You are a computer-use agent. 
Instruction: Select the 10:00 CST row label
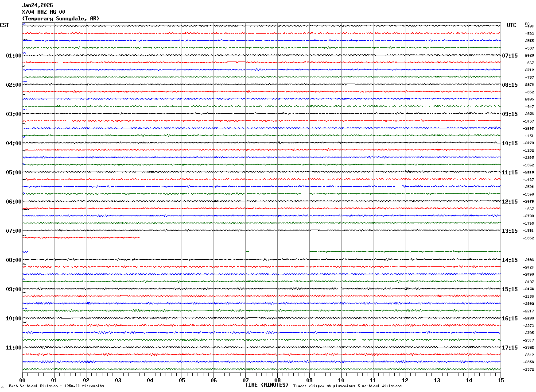tap(14, 319)
